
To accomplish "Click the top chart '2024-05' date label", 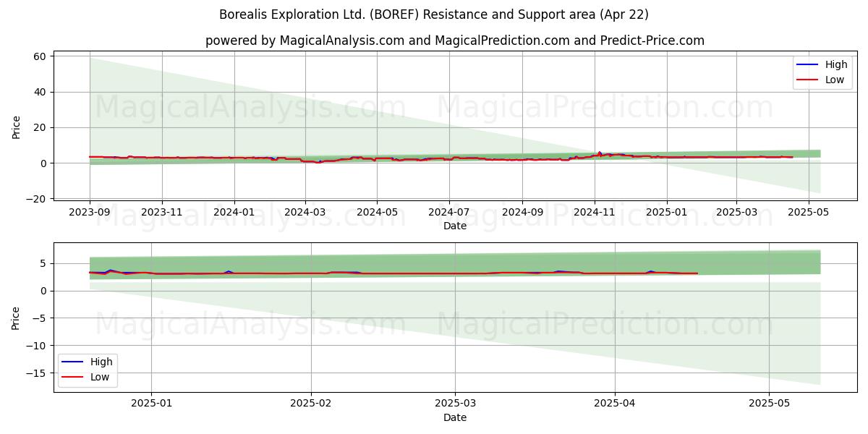I will pyautogui.click(x=376, y=213).
